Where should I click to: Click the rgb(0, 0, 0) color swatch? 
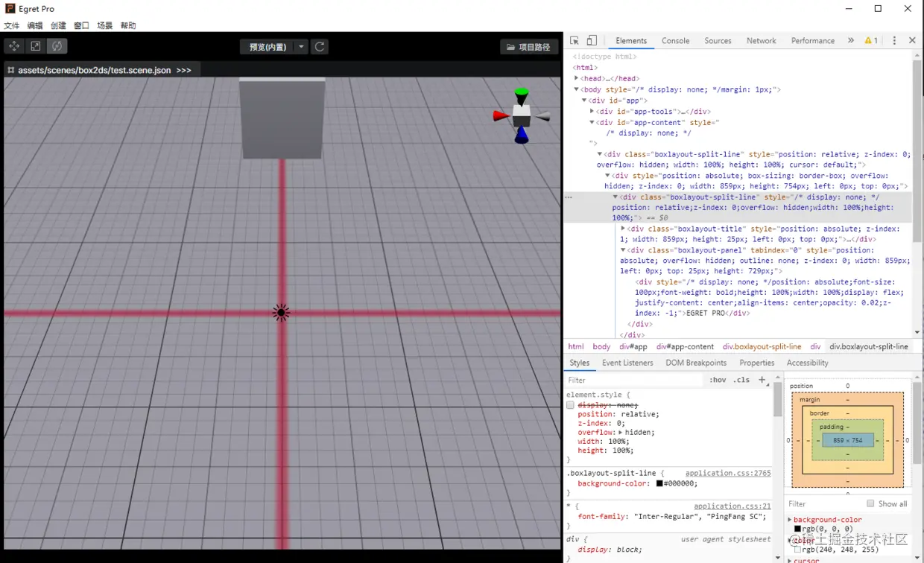[798, 529]
